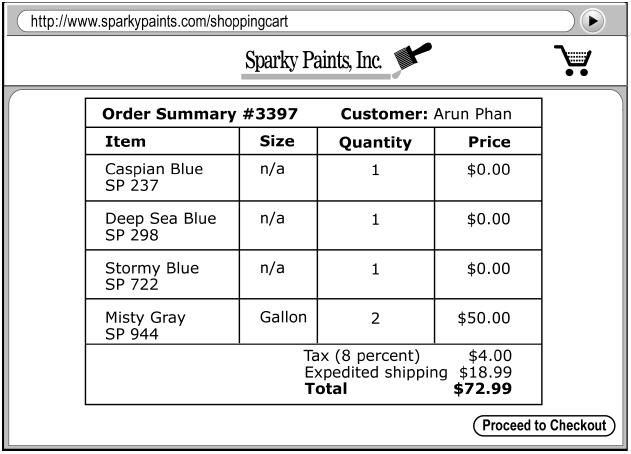Click the Item column header

click(x=125, y=142)
